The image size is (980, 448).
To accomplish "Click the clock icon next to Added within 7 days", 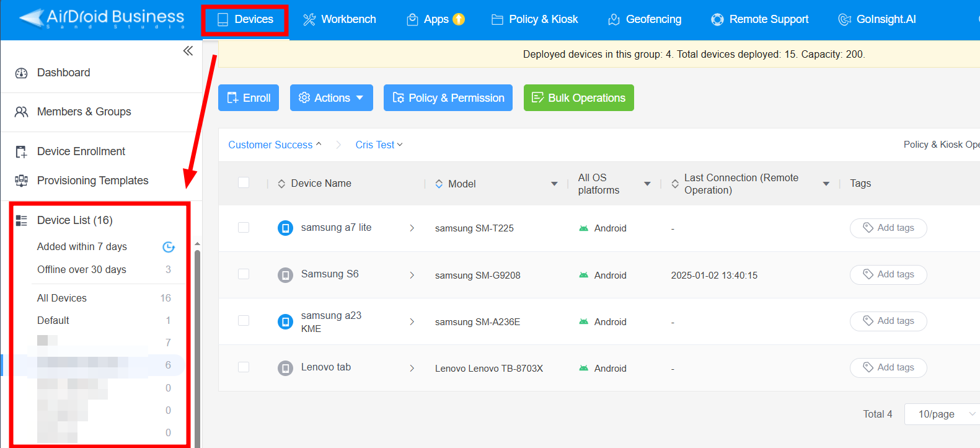I will click(x=169, y=247).
